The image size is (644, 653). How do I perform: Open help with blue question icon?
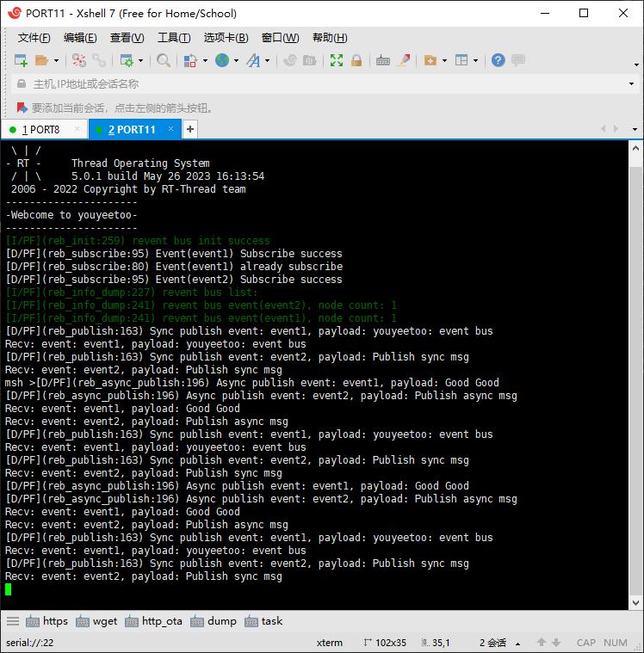pos(498,60)
